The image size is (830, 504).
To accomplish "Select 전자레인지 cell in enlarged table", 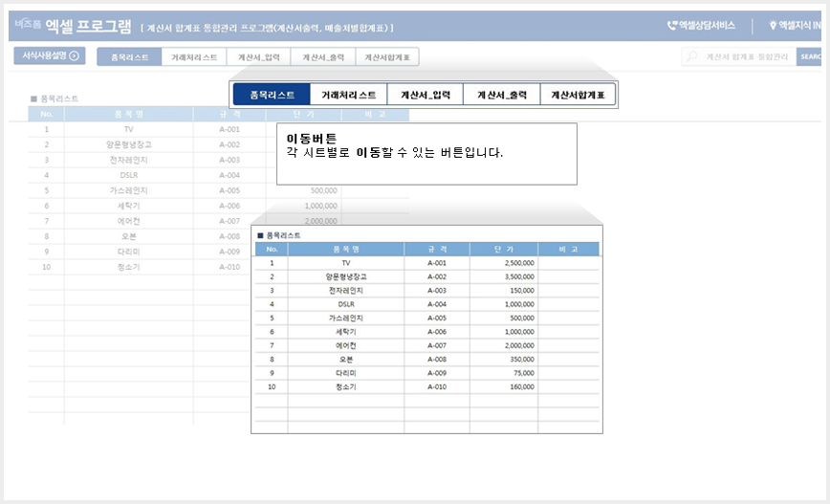I will coord(345,291).
